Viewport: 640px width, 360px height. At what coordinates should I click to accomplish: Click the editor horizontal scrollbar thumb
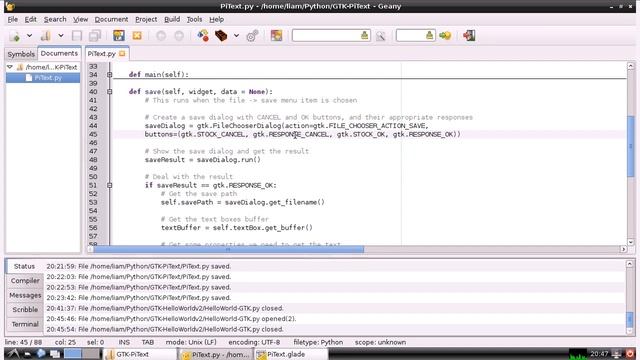click(x=229, y=249)
